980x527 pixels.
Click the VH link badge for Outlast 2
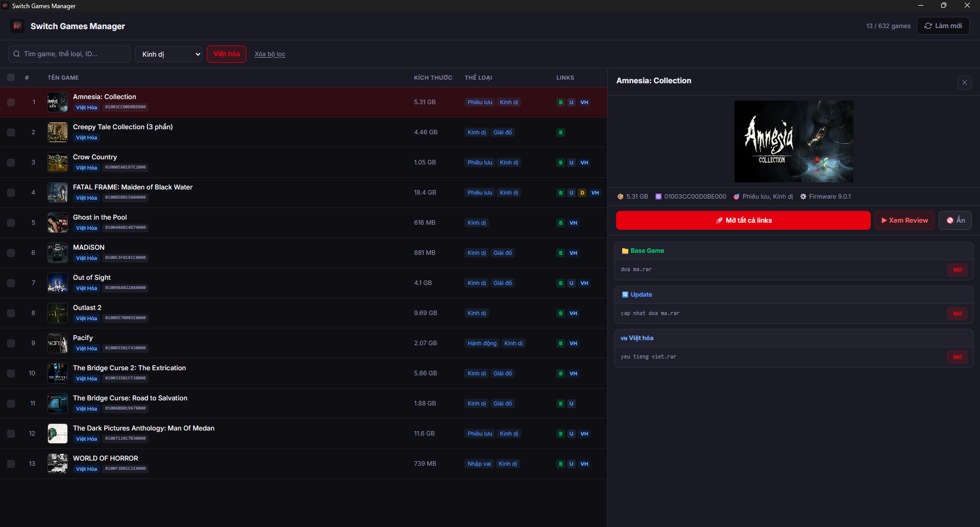(x=573, y=313)
